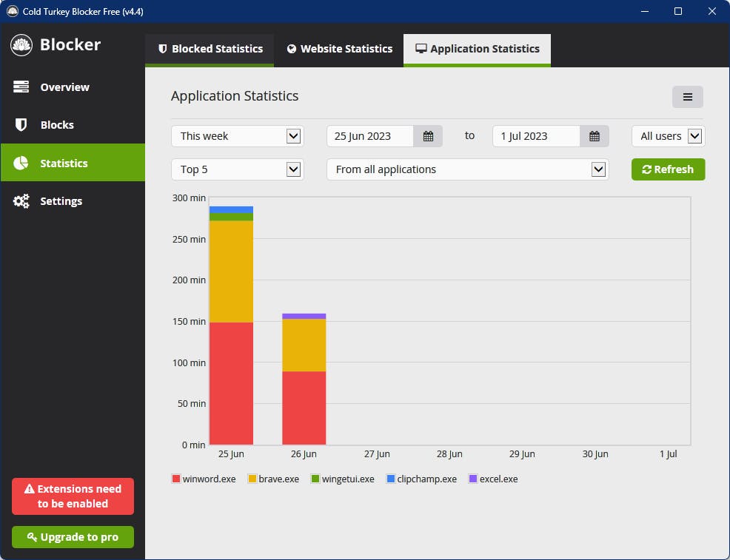Open the 'Top 5' dropdown
The height and width of the screenshot is (560, 730).
tap(237, 169)
